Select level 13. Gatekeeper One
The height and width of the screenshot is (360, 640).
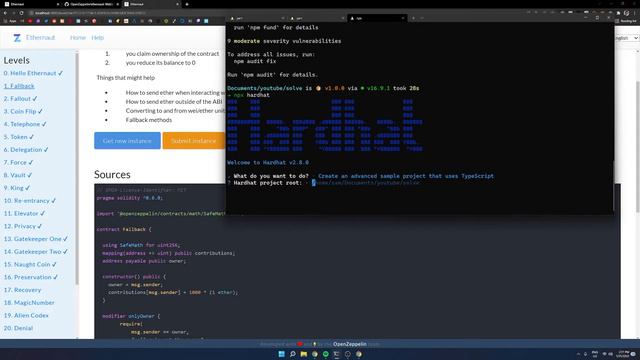click(36, 239)
